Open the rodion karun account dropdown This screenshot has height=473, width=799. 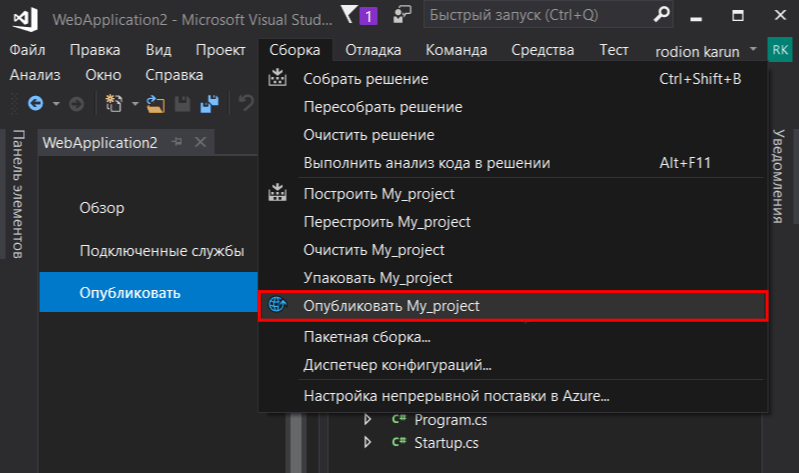753,49
